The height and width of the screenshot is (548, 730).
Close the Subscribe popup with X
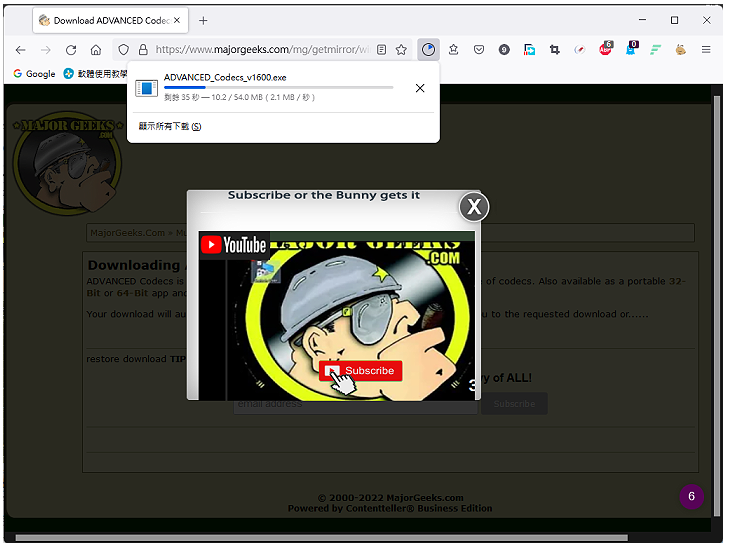point(474,207)
